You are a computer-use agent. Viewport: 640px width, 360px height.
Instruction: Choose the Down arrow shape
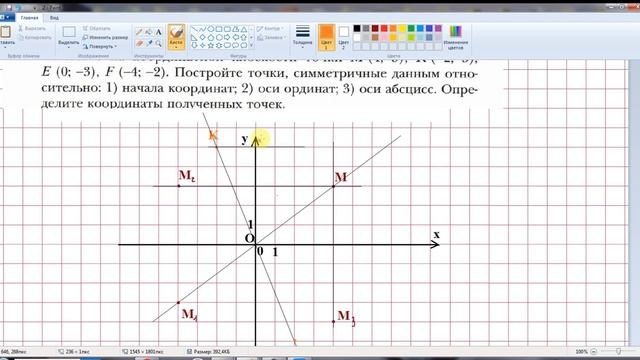pos(194,45)
